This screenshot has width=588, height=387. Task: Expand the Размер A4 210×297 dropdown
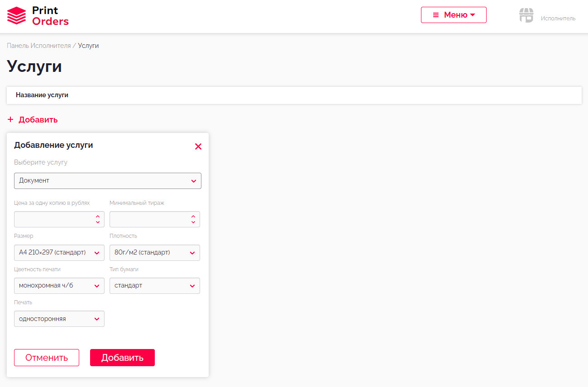59,253
